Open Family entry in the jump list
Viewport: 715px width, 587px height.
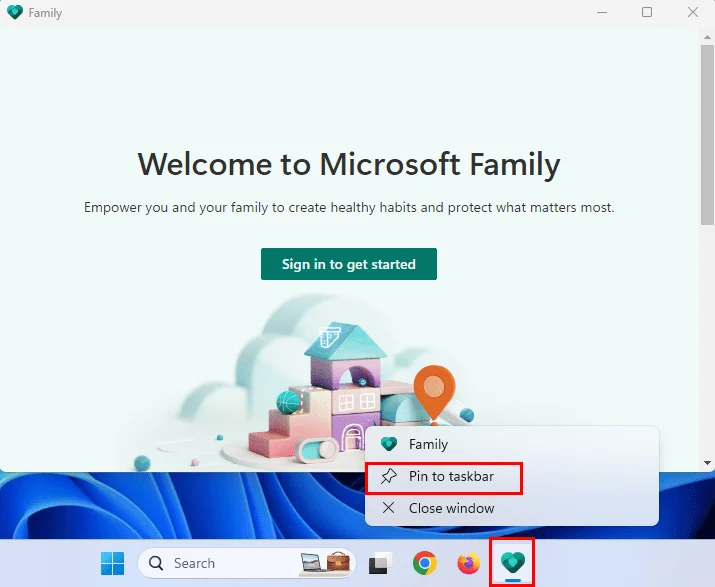click(x=512, y=444)
